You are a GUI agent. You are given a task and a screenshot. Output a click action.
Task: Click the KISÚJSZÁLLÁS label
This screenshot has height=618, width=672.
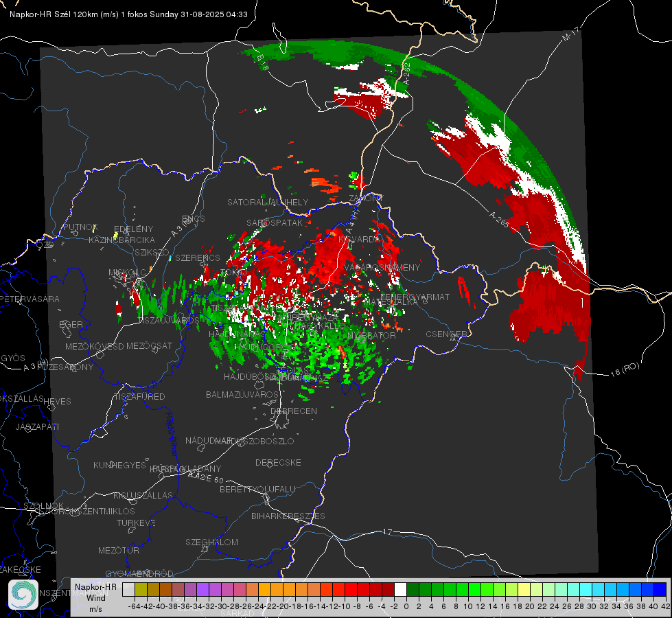[x=143, y=495]
